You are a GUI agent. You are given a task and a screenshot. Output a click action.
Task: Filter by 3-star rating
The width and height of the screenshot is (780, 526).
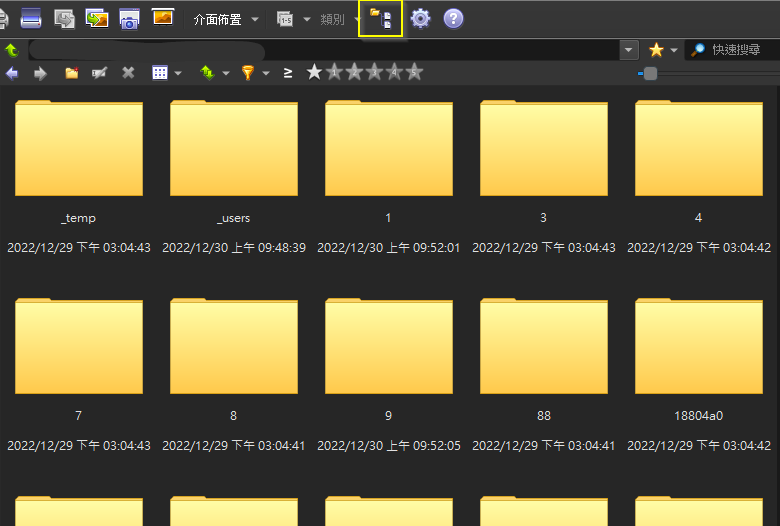coord(375,73)
